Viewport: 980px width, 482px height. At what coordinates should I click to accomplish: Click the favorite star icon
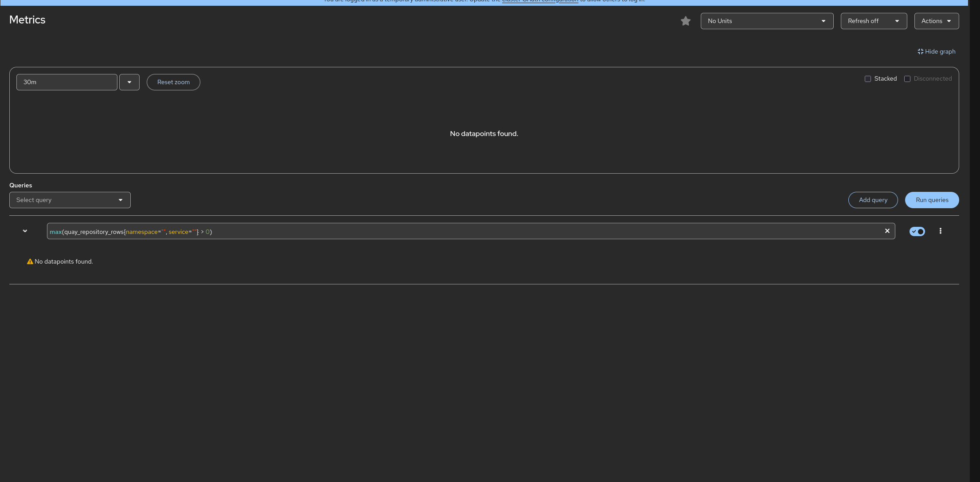tap(685, 21)
